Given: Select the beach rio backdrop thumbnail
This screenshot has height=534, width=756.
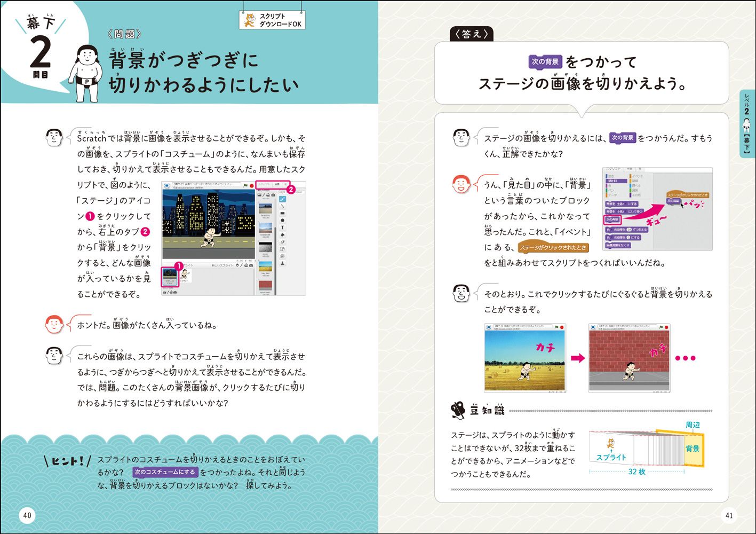Looking at the screenshot, I should coord(265,208).
